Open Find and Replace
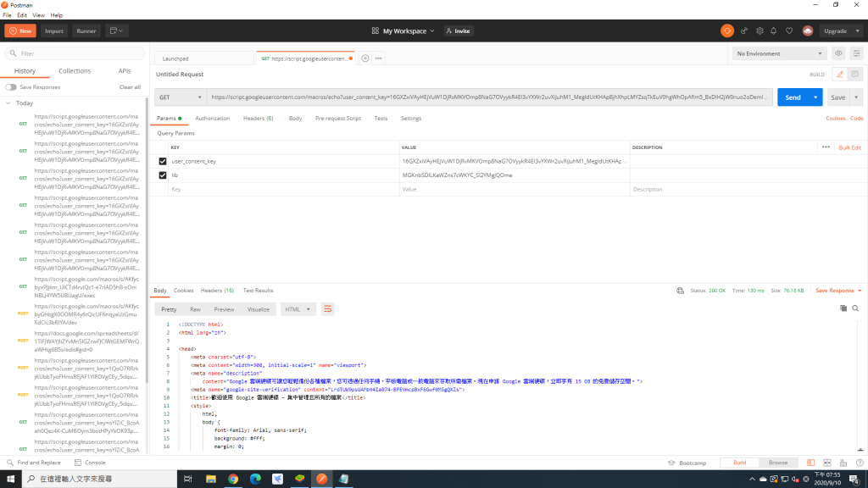This screenshot has height=488, width=868. click(33, 463)
